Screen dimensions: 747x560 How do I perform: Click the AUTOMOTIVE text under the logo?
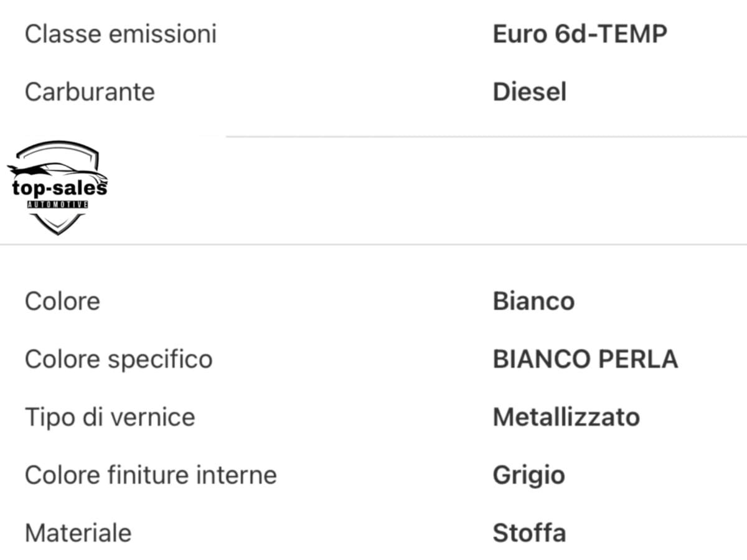point(57,205)
